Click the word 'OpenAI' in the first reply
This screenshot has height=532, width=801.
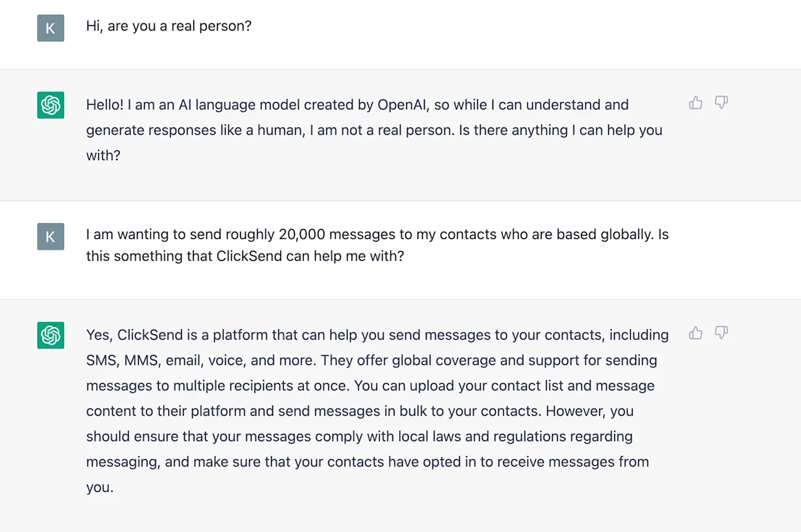pyautogui.click(x=405, y=105)
